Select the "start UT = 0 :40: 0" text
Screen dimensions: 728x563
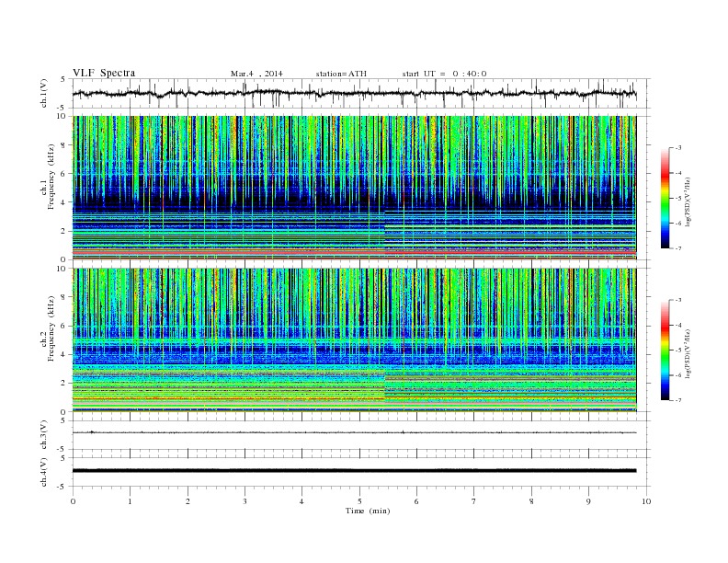pyautogui.click(x=444, y=74)
